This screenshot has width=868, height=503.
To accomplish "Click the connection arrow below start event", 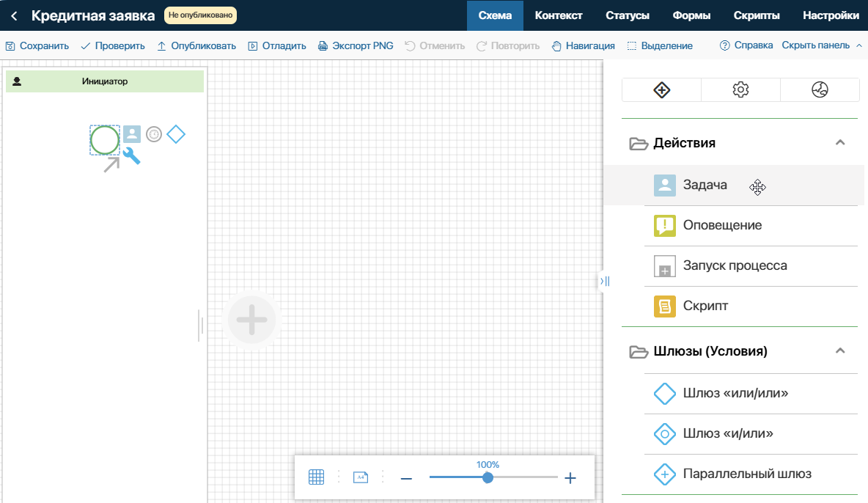I will click(x=111, y=164).
